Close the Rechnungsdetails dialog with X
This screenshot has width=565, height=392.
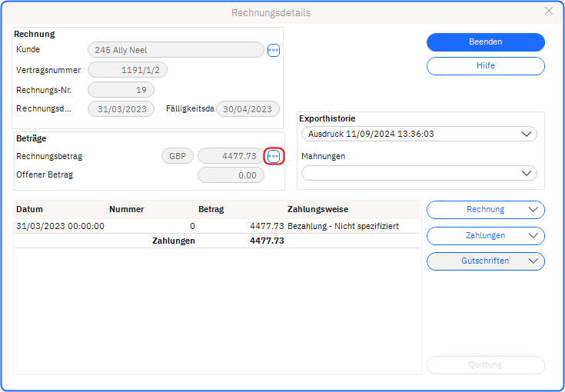point(548,12)
